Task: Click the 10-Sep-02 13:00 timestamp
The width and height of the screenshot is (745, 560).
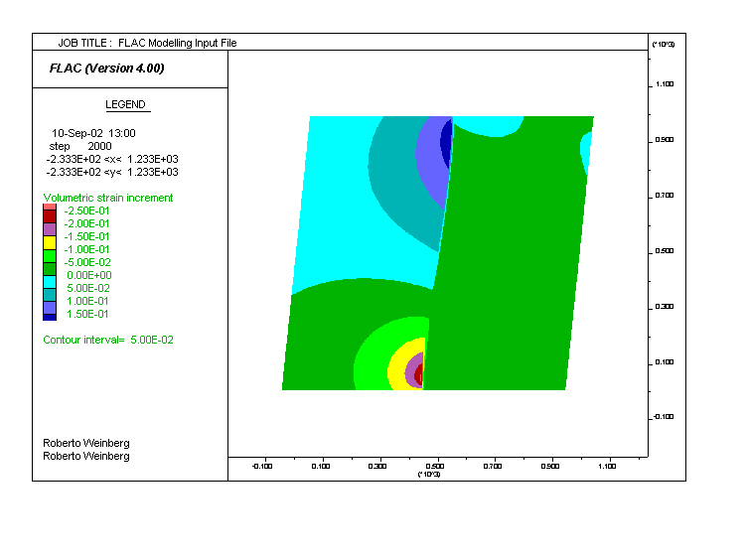Action: pos(93,132)
